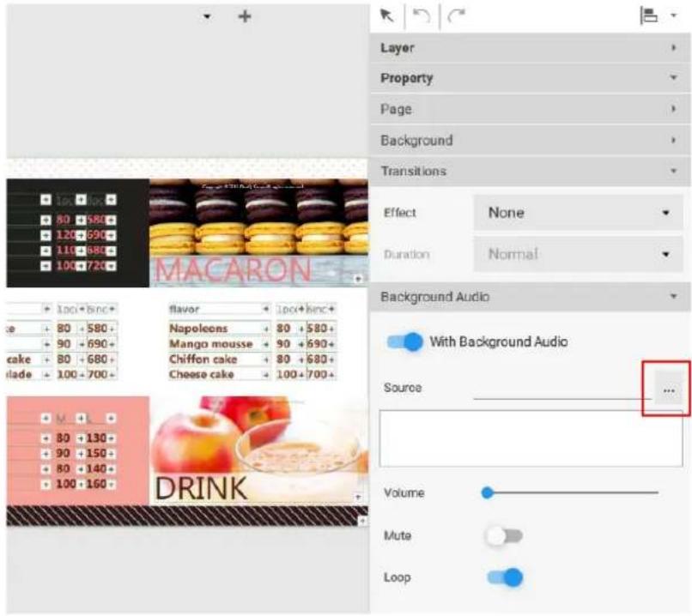The height and width of the screenshot is (616, 692).
Task: Select the Chiffon cake text
Action: coord(203,359)
